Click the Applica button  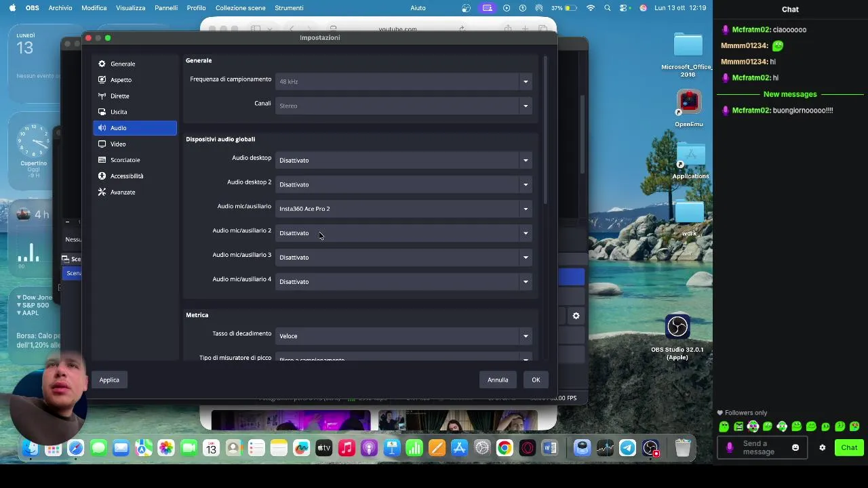click(109, 380)
